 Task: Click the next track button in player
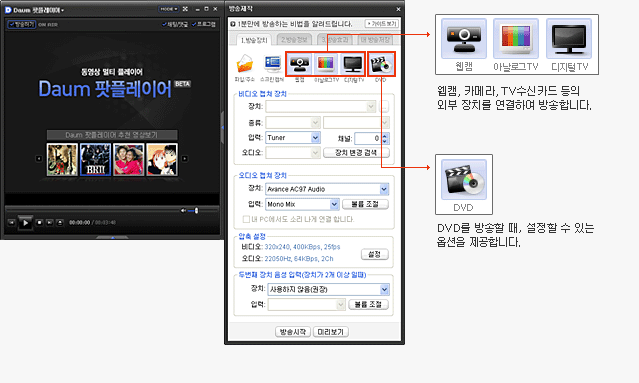49,222
